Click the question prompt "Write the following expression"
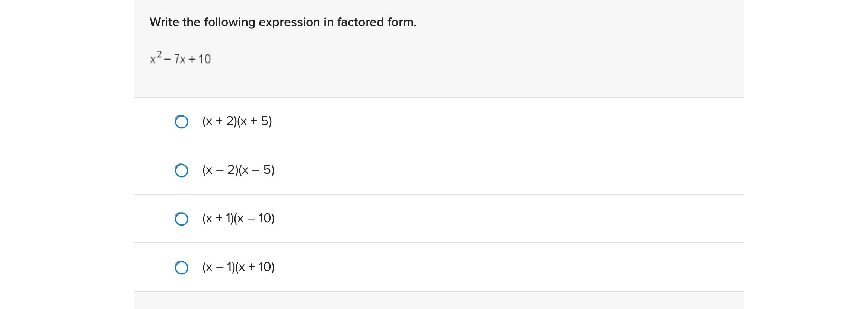The image size is (868, 309). coord(283,22)
